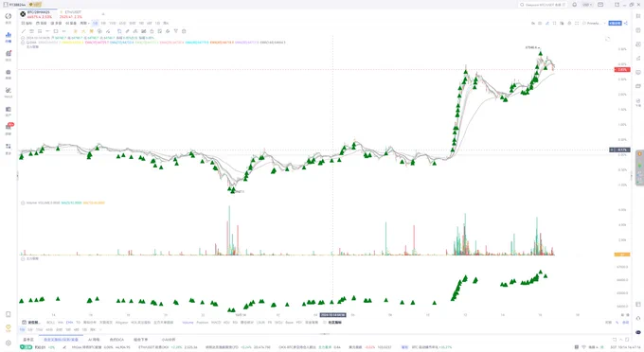
Task: Tick the checkbox right of the sub-indicator list
Action: [325, 323]
